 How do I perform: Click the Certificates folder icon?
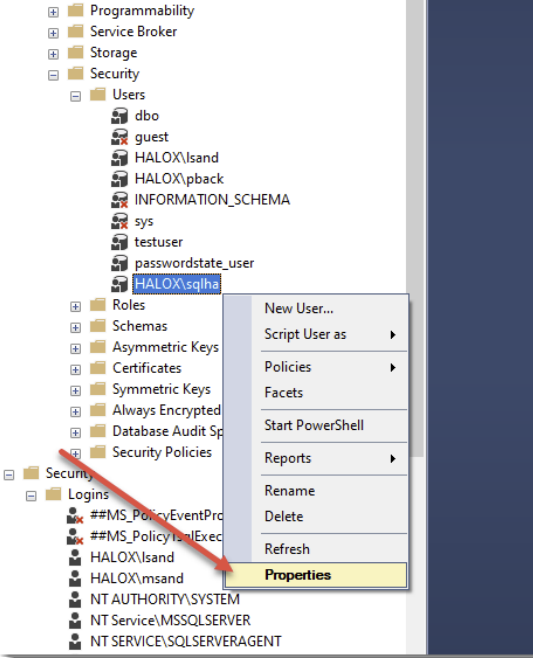98,368
